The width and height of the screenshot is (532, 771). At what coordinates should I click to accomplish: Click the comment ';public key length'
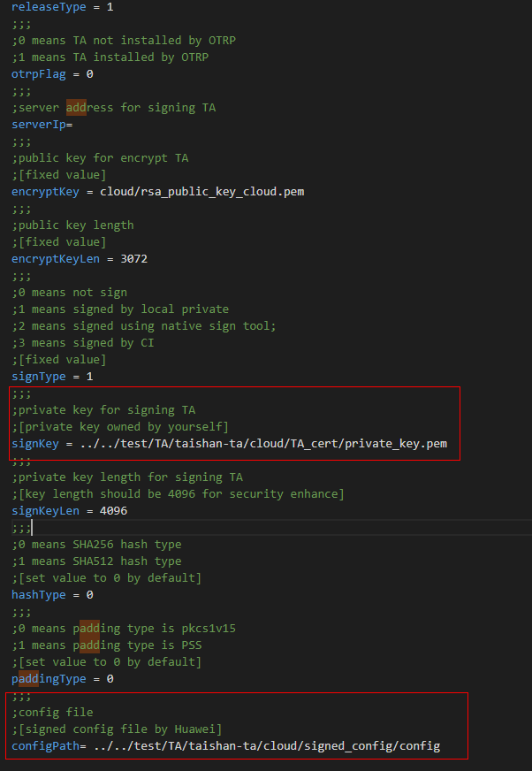[72, 225]
